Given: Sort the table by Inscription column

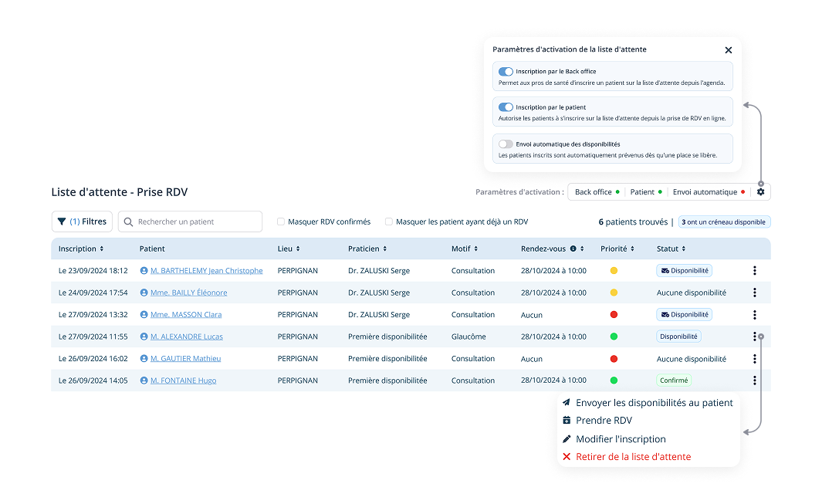Looking at the screenshot, I should tap(102, 249).
